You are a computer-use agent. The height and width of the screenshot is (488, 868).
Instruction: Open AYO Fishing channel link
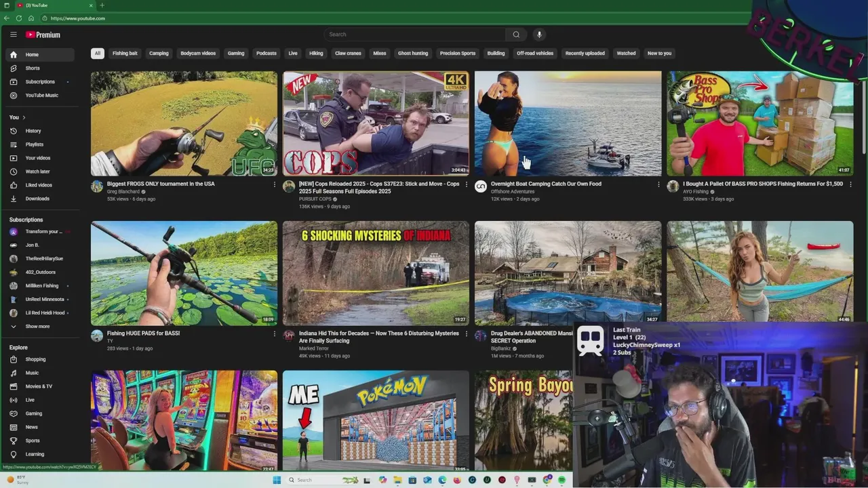click(696, 192)
